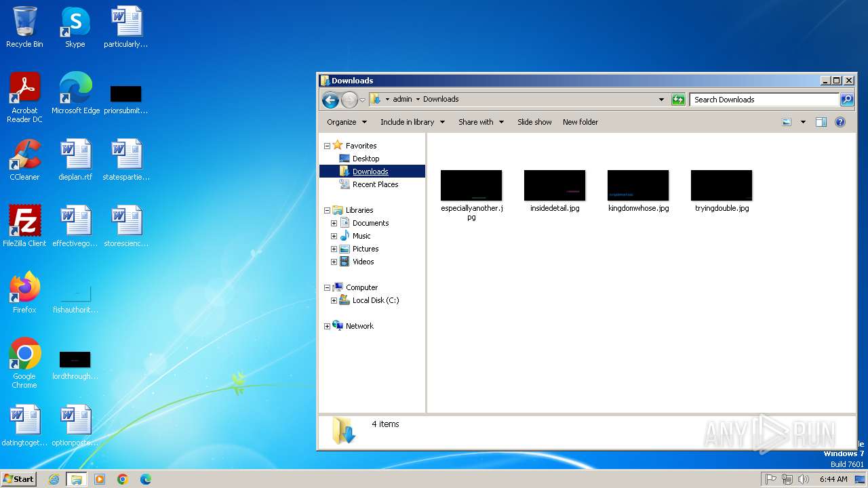Click the Search Downloads field

[766, 100]
